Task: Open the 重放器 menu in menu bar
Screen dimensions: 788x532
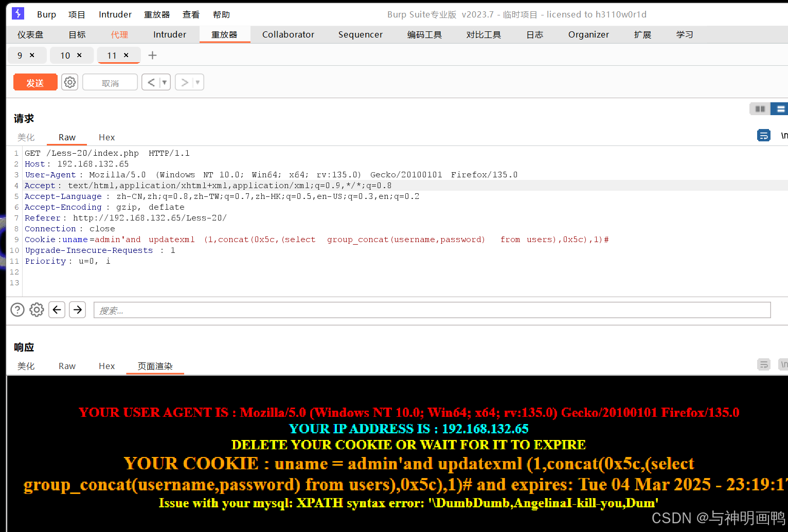Action: (x=157, y=14)
